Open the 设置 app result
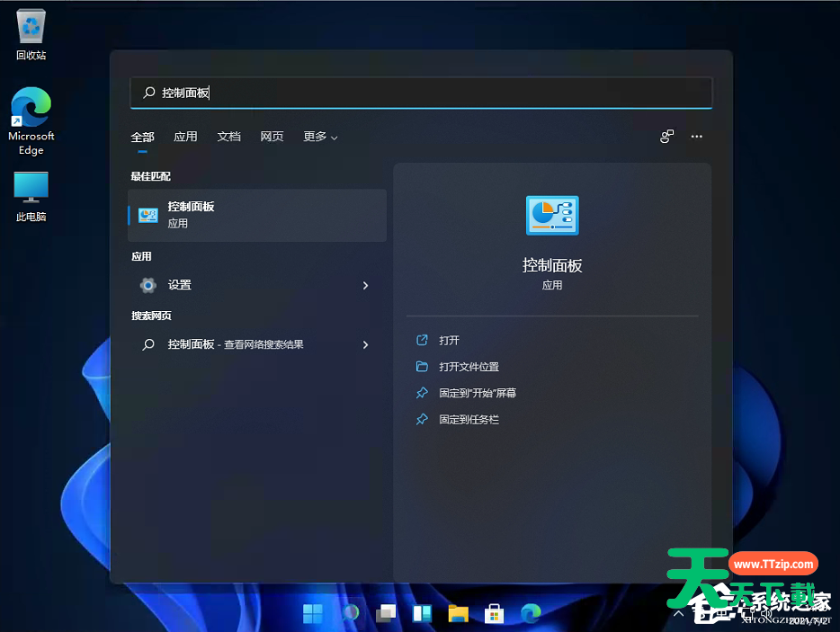The height and width of the screenshot is (632, 840). point(257,285)
